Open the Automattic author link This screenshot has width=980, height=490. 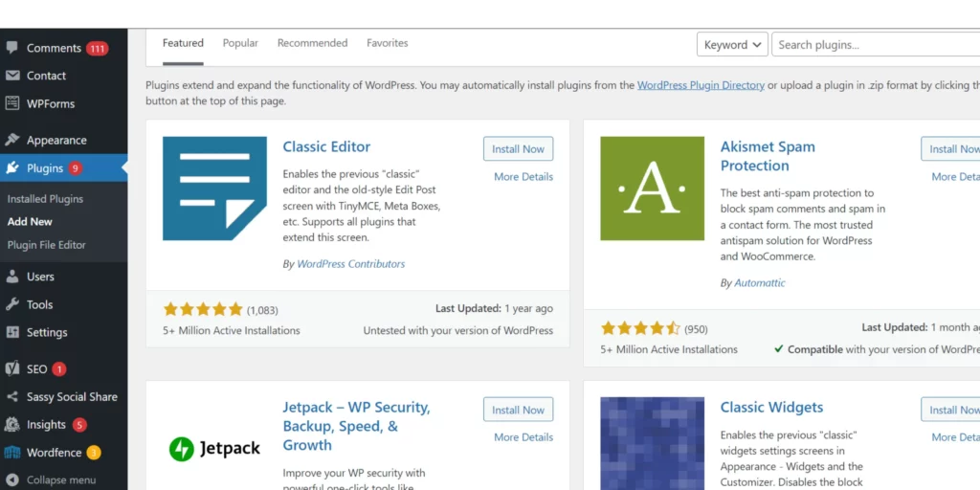pos(759,282)
